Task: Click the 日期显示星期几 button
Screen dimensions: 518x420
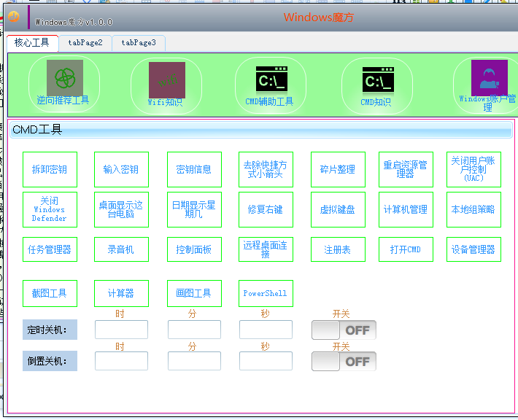Action: pyautogui.click(x=194, y=210)
